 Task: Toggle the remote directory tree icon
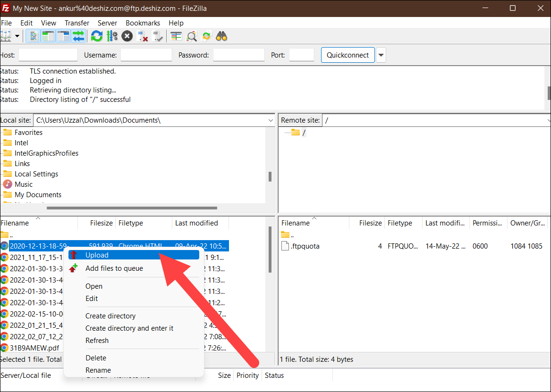tap(63, 36)
